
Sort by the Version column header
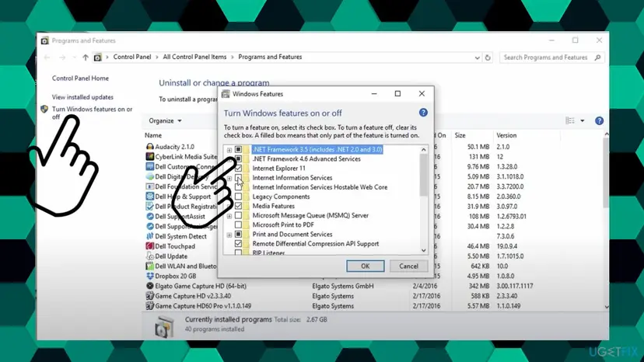pos(506,135)
